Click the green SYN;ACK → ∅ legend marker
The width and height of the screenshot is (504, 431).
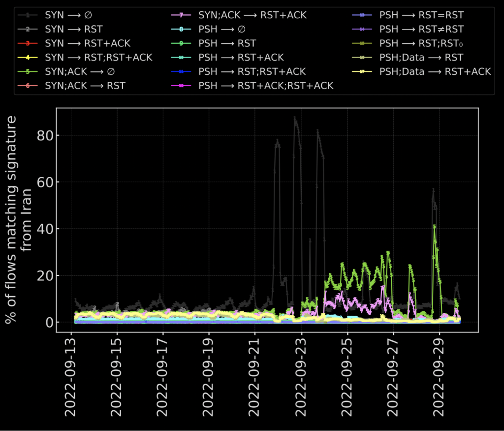click(28, 72)
